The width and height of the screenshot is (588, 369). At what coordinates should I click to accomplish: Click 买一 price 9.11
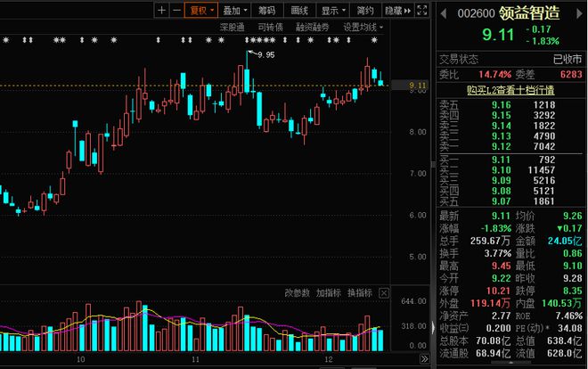click(x=502, y=160)
